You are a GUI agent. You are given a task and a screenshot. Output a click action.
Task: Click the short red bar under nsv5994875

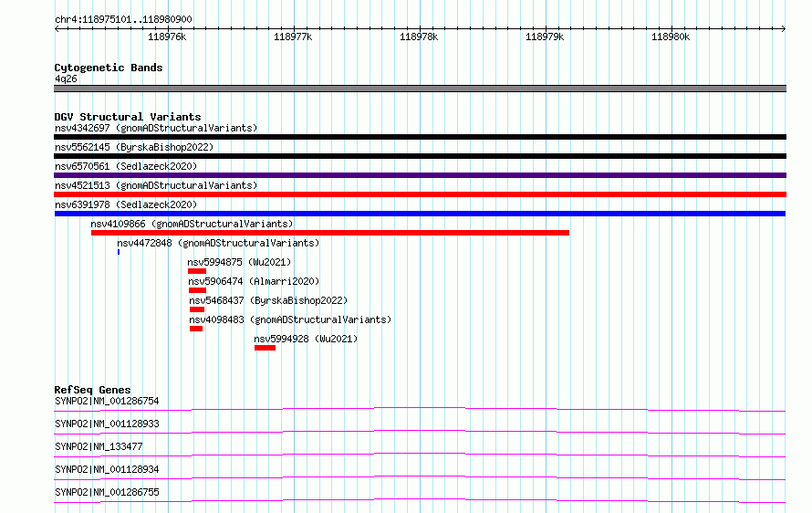[197, 271]
